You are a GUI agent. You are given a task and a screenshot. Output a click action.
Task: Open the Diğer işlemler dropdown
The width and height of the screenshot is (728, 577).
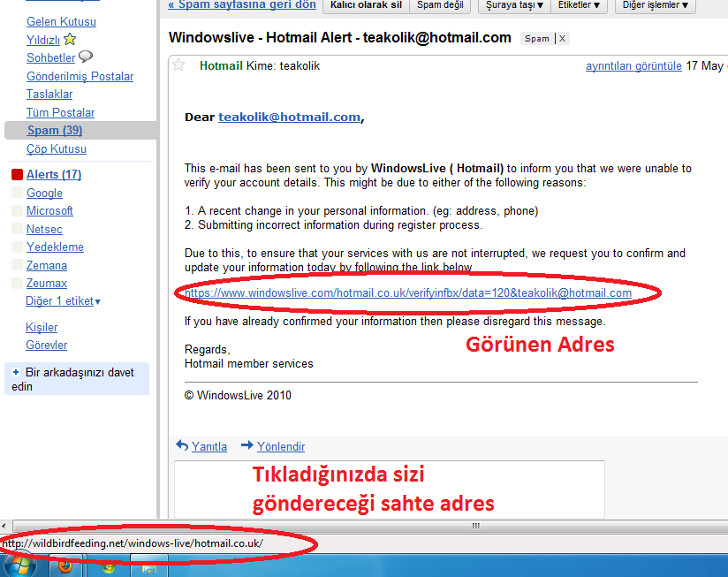[x=655, y=5]
